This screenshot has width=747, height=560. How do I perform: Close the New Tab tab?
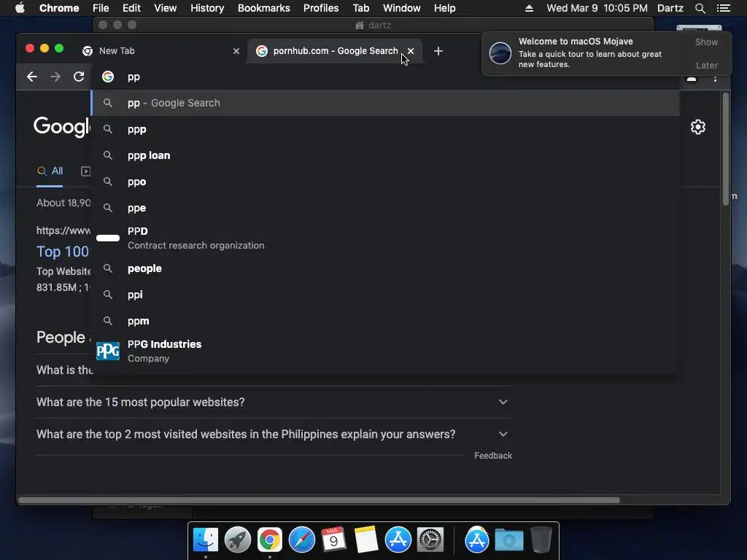[x=236, y=51]
